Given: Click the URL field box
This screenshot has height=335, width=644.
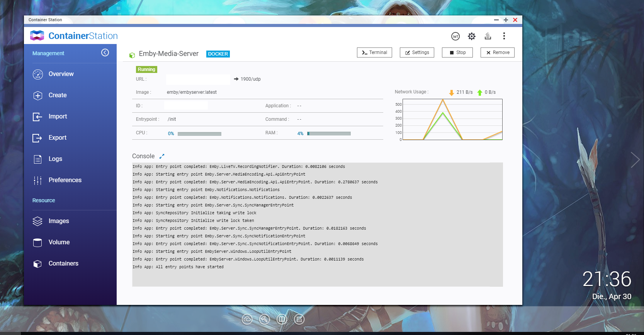Looking at the screenshot, I should point(198,79).
